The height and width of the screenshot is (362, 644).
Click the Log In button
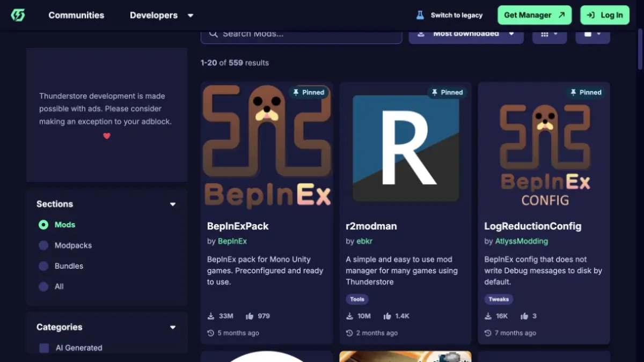[604, 15]
